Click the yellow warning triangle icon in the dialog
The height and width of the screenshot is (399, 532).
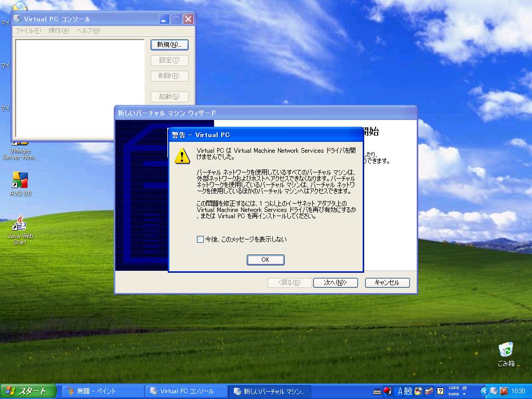(x=182, y=156)
